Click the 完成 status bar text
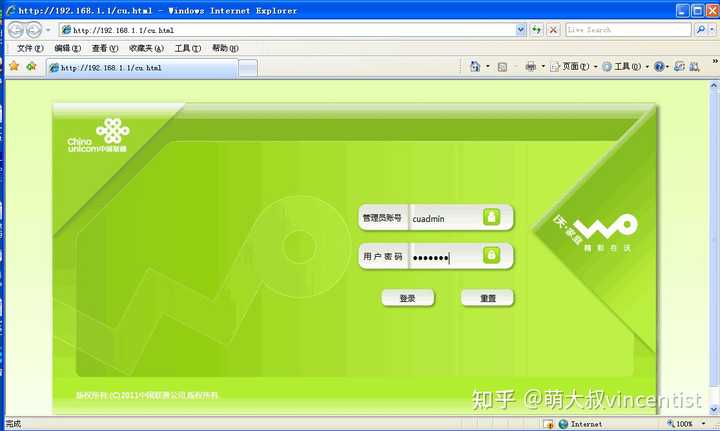The width and height of the screenshot is (720, 431). tap(13, 424)
